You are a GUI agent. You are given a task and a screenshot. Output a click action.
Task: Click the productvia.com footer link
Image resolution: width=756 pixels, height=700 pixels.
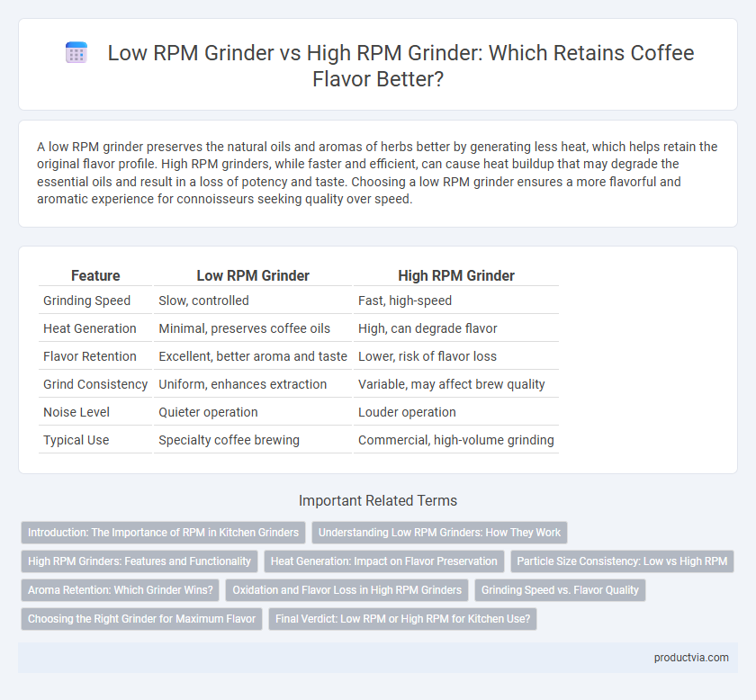691,658
